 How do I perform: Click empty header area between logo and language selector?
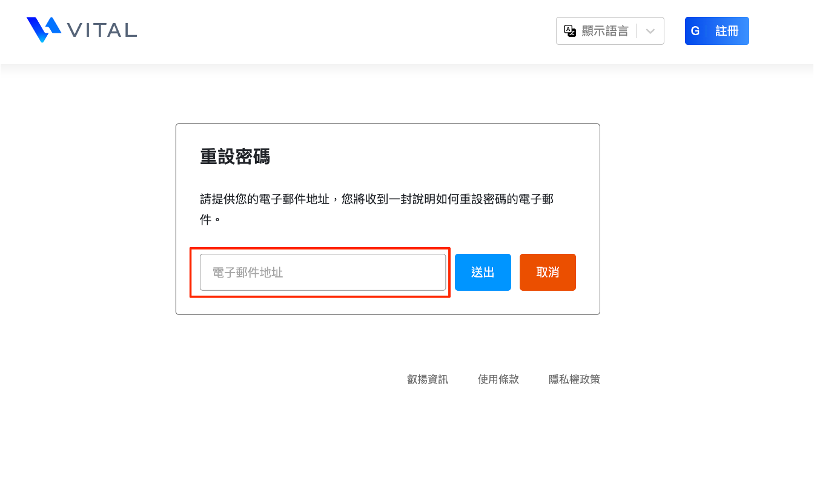tap(345, 31)
